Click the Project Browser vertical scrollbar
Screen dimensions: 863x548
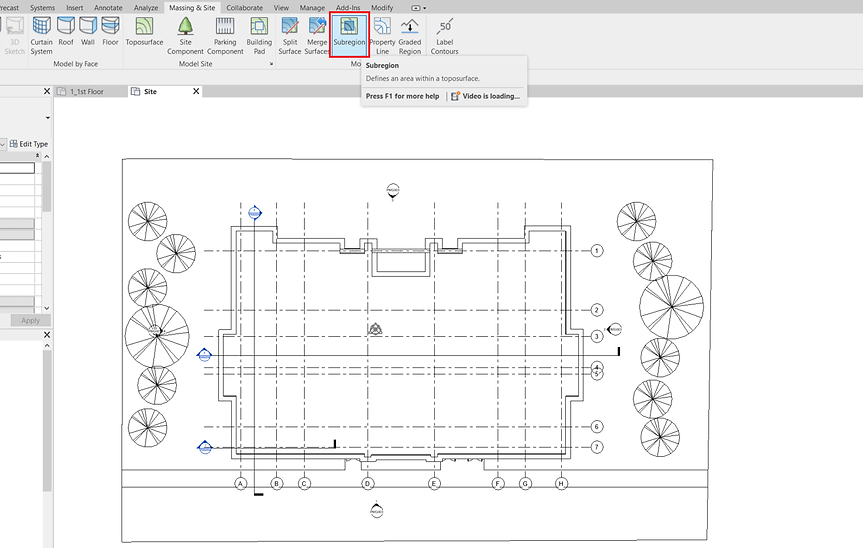pyautogui.click(x=47, y=418)
